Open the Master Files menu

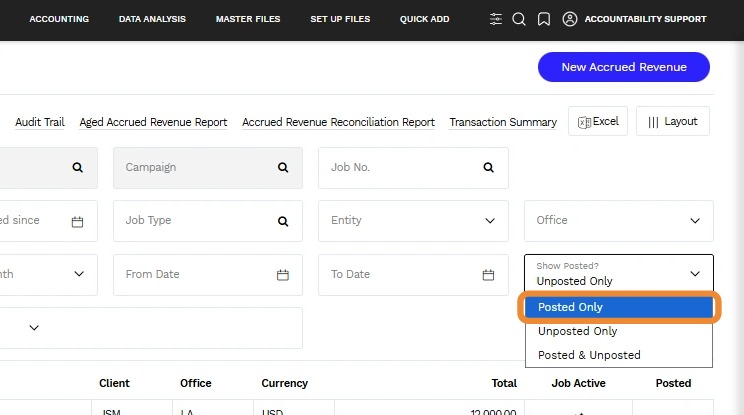pyautogui.click(x=248, y=19)
